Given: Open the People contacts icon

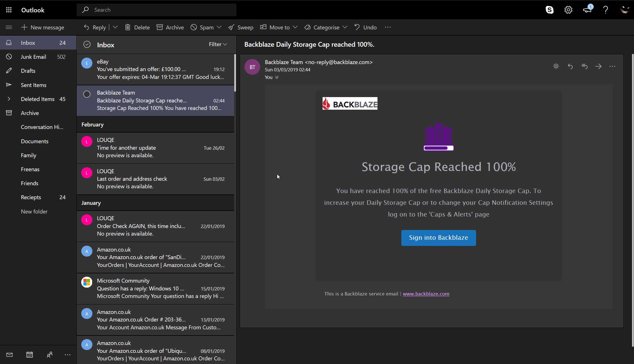Looking at the screenshot, I should [50, 355].
